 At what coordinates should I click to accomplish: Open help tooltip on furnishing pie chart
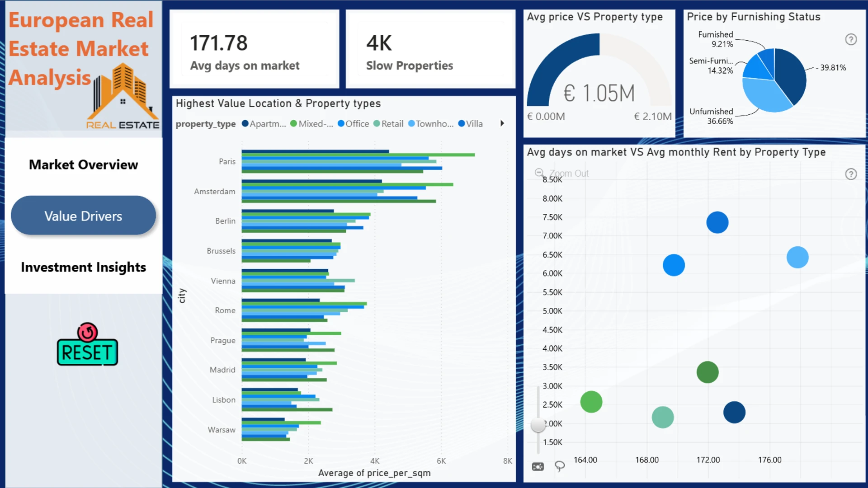click(851, 40)
